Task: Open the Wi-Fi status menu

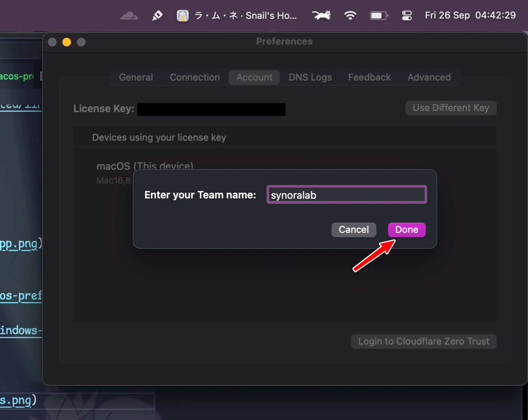Action: click(350, 16)
